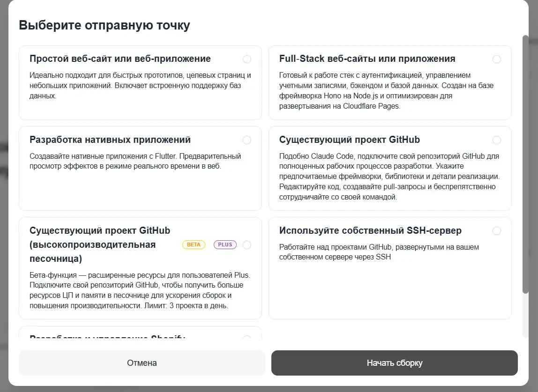The image size is (538, 392).
Task: Click the Начать сборку button
Action: (x=394, y=362)
